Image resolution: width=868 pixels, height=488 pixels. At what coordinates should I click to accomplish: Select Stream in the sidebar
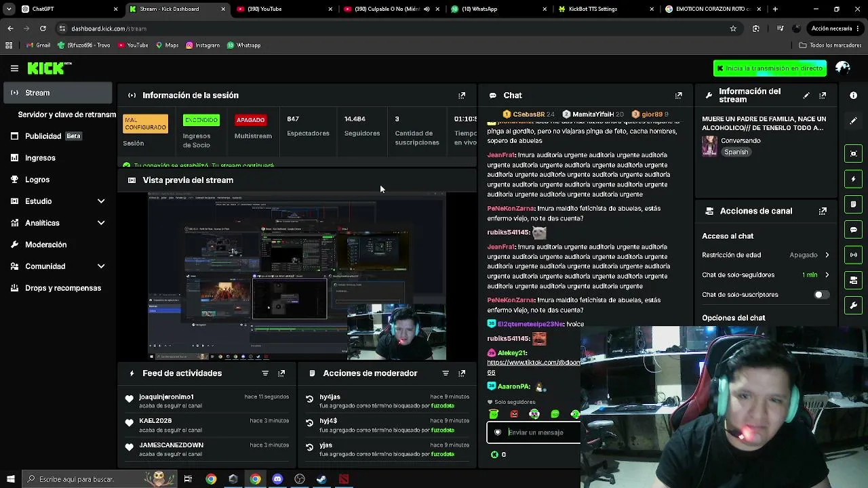click(x=58, y=93)
